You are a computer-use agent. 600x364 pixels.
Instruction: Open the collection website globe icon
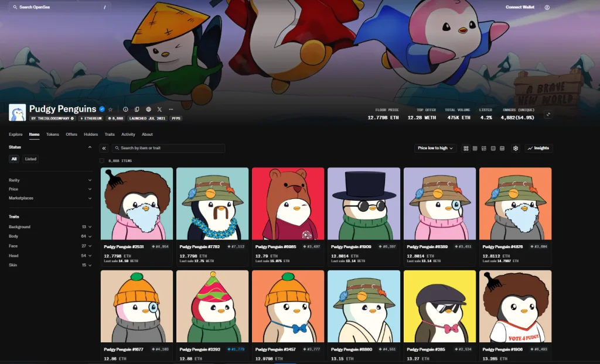148,109
